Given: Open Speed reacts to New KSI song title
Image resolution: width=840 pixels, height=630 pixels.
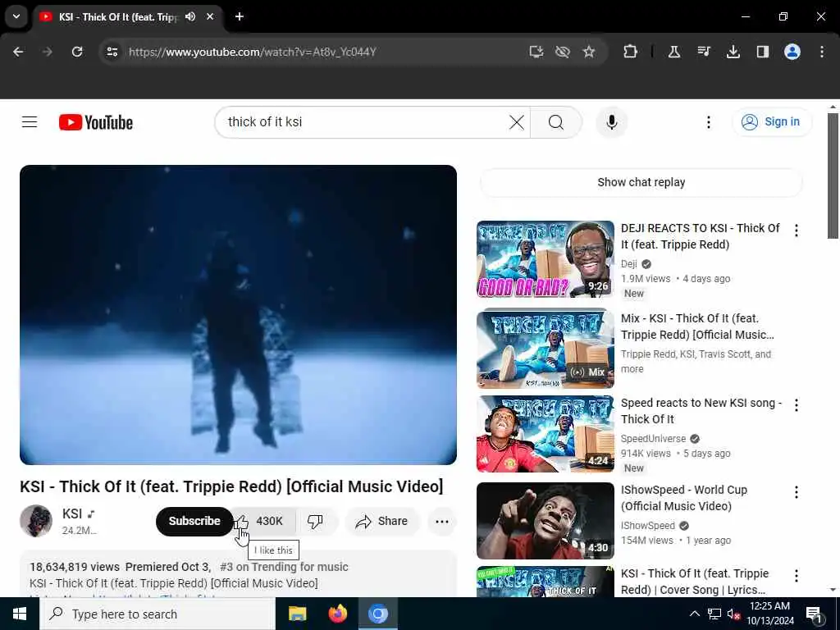Looking at the screenshot, I should (701, 411).
